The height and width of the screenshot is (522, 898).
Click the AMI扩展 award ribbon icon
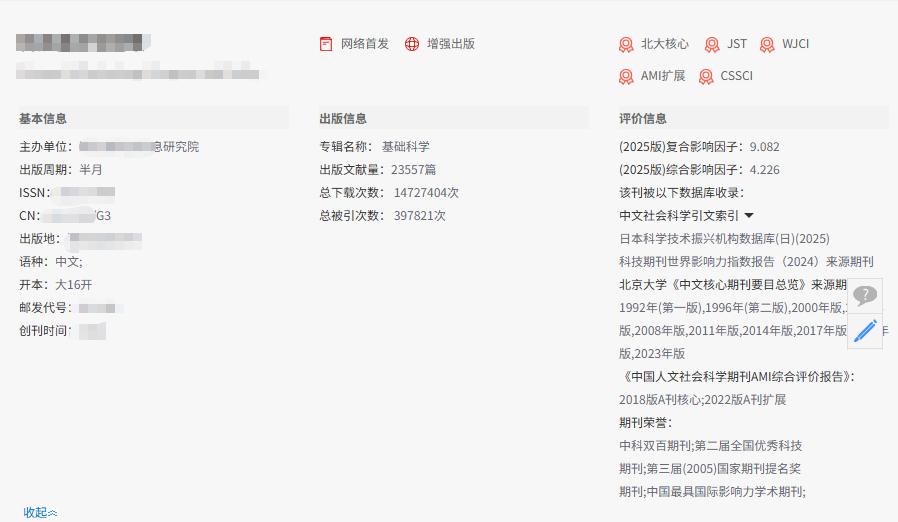pos(626,76)
